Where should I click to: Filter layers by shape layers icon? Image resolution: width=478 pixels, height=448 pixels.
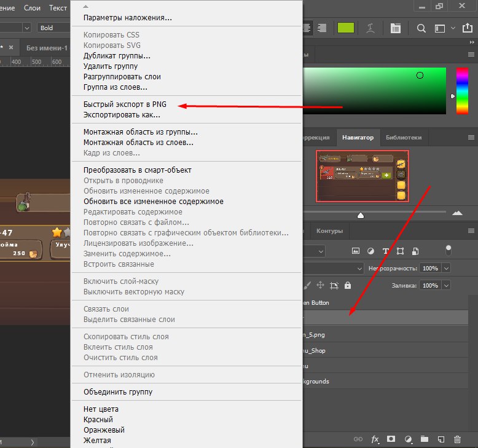tap(400, 251)
